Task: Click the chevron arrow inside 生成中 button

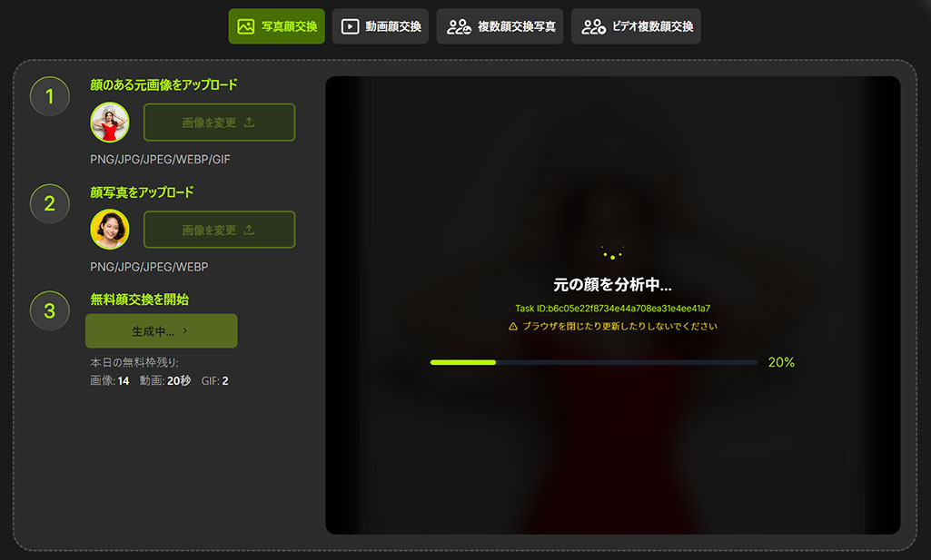Action: [185, 331]
